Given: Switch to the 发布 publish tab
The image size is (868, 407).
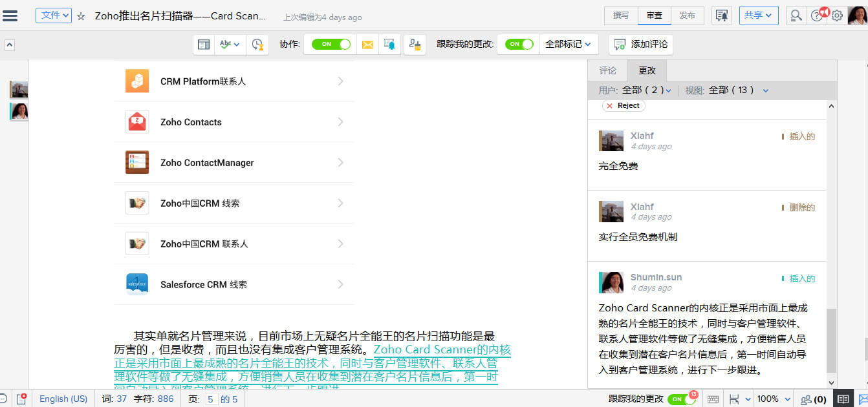Looking at the screenshot, I should tap(687, 16).
